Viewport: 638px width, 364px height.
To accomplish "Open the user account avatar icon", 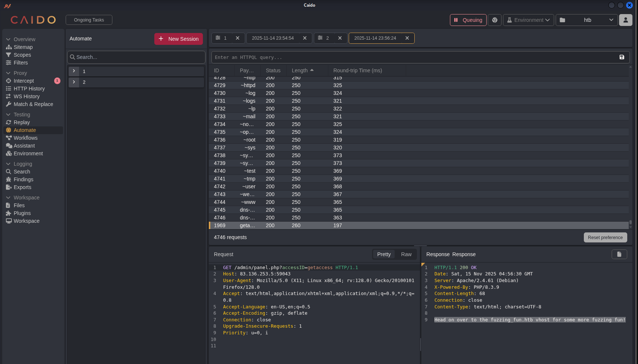I will pos(625,20).
